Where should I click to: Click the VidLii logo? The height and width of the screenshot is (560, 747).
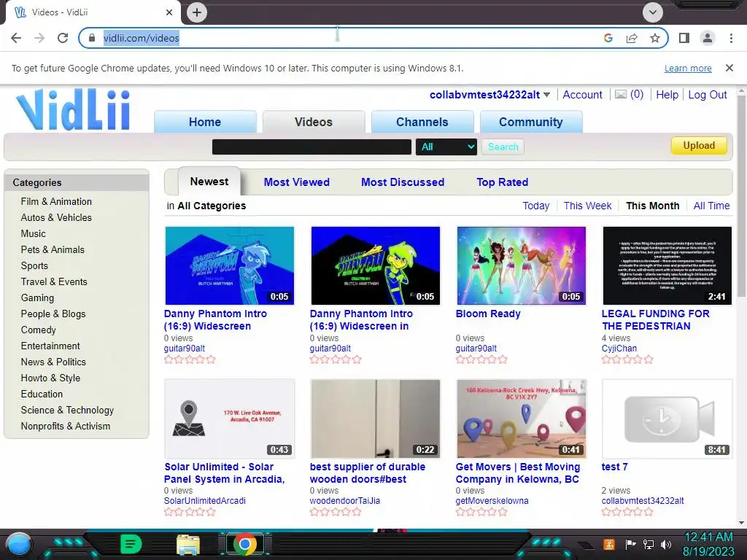tap(73, 110)
